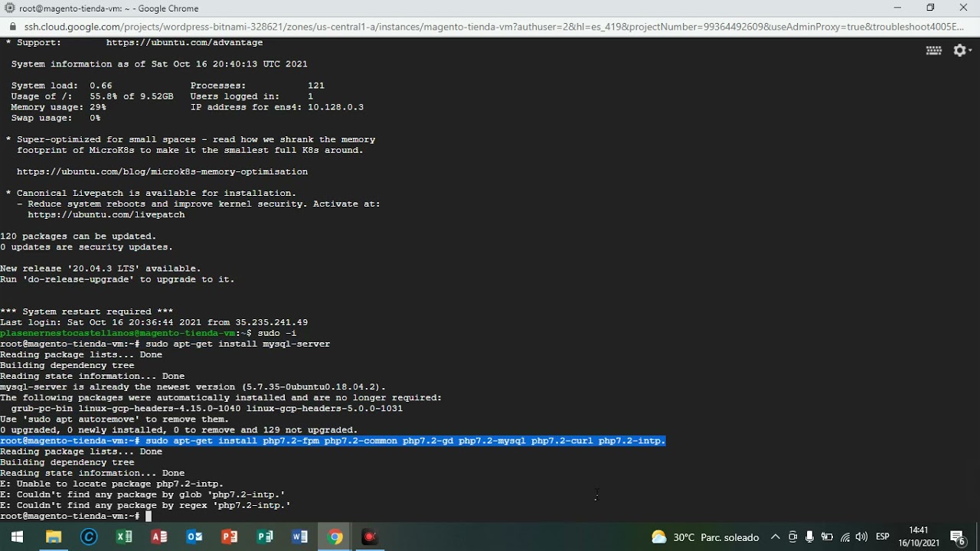
Task: Show hidden system tray icons
Action: pos(775,537)
